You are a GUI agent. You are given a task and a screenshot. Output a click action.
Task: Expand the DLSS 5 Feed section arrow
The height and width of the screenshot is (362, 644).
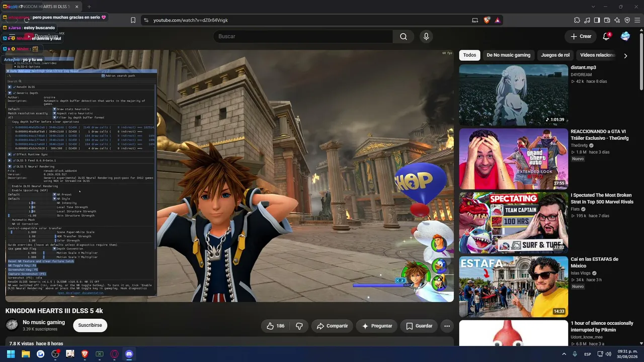click(x=10, y=160)
